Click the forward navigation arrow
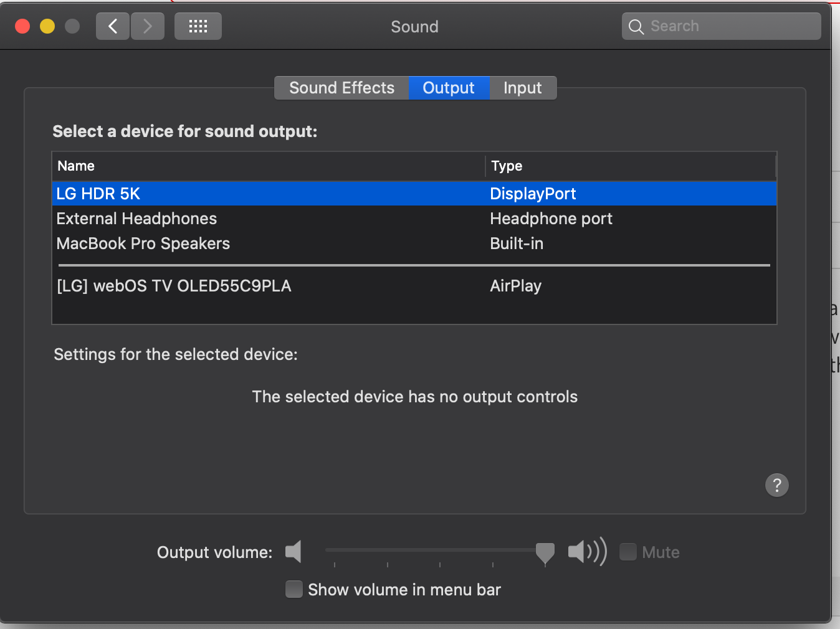The image size is (840, 629). coord(148,26)
